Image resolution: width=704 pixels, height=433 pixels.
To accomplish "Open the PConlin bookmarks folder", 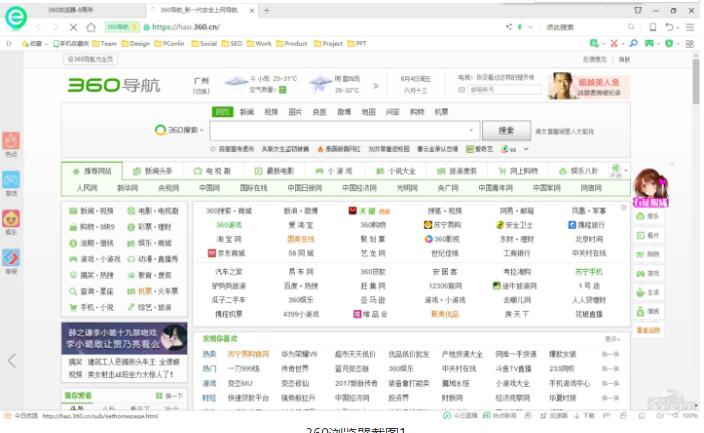I will point(169,44).
